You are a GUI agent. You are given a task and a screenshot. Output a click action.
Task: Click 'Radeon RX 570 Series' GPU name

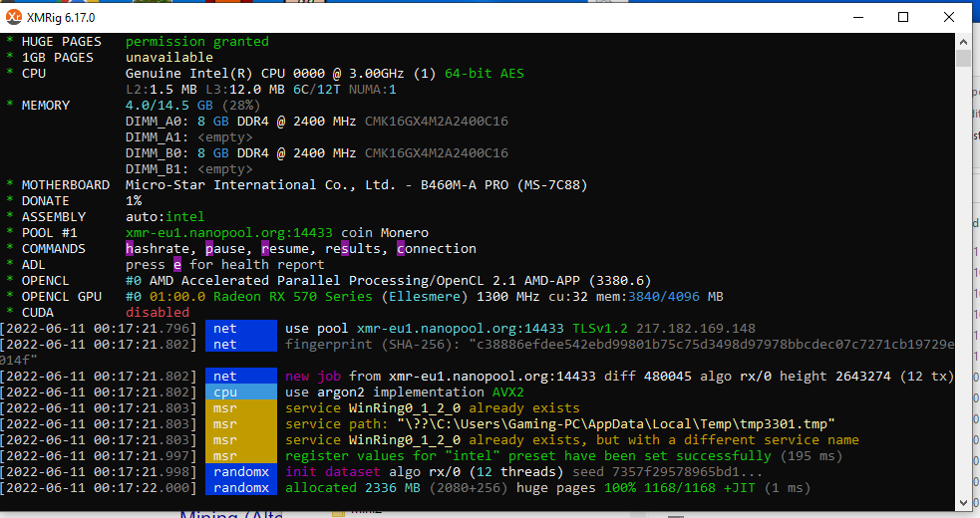[x=292, y=297]
